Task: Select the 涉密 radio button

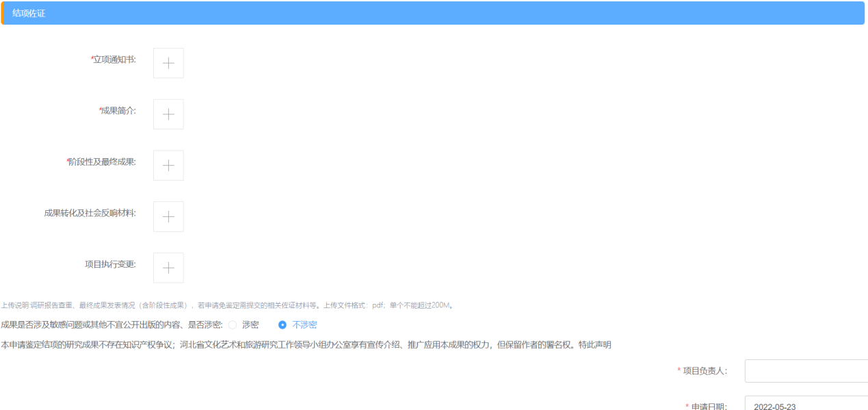Action: point(233,325)
